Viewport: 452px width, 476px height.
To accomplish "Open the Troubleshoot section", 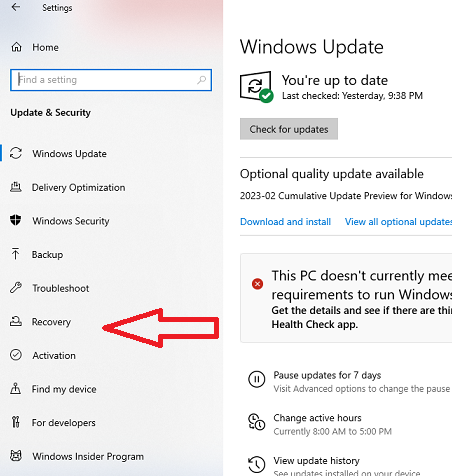I will [x=61, y=288].
